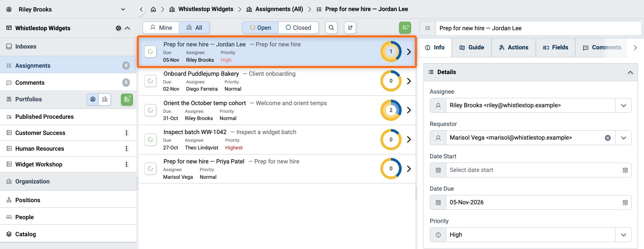Collapse sidebar with the back chevron button
Screen dimensions: 644x249
(142, 9)
